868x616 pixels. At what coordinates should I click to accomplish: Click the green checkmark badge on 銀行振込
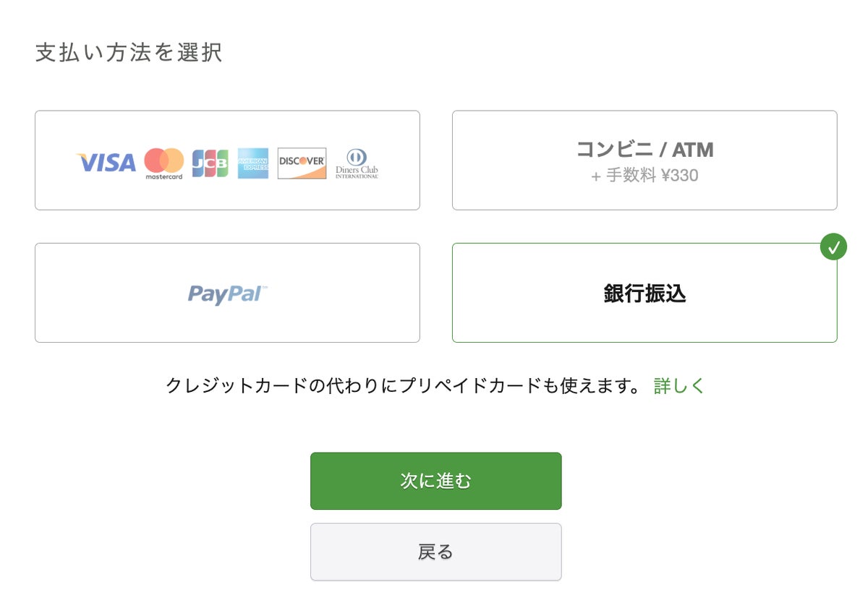(x=833, y=247)
